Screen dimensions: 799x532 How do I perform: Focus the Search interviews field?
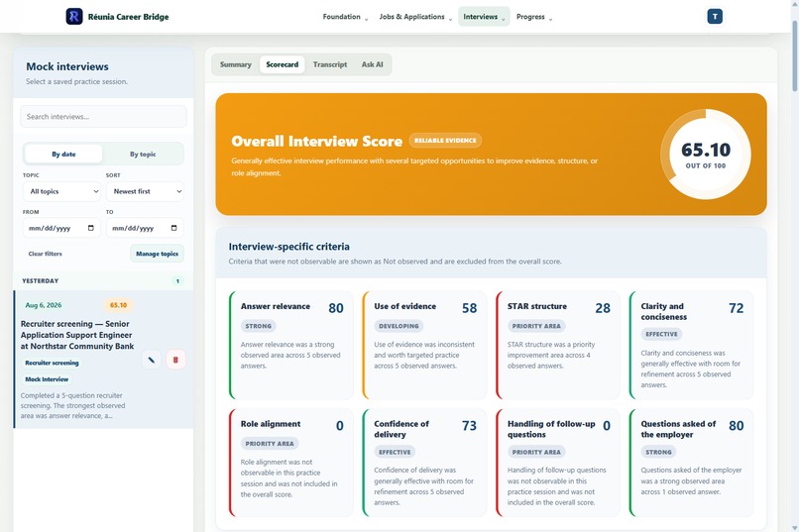click(x=103, y=117)
